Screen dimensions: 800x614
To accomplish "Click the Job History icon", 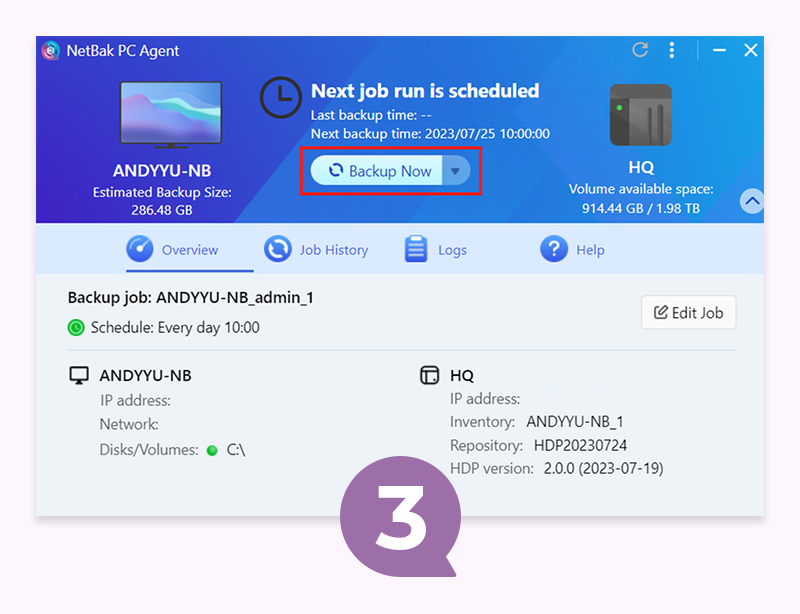I will [277, 249].
